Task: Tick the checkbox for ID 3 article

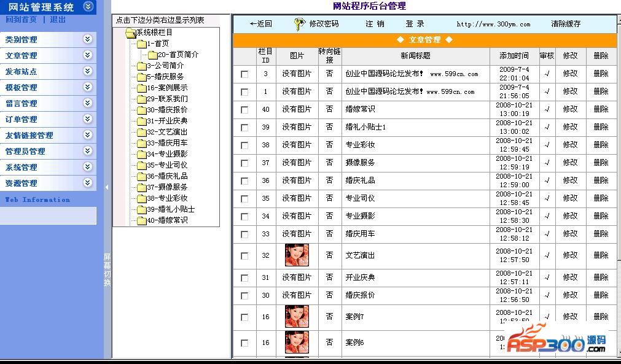Action: coord(244,74)
